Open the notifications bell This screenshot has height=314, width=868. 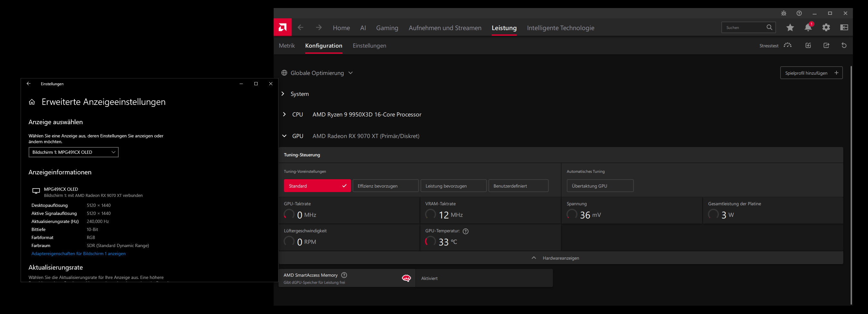click(x=809, y=28)
